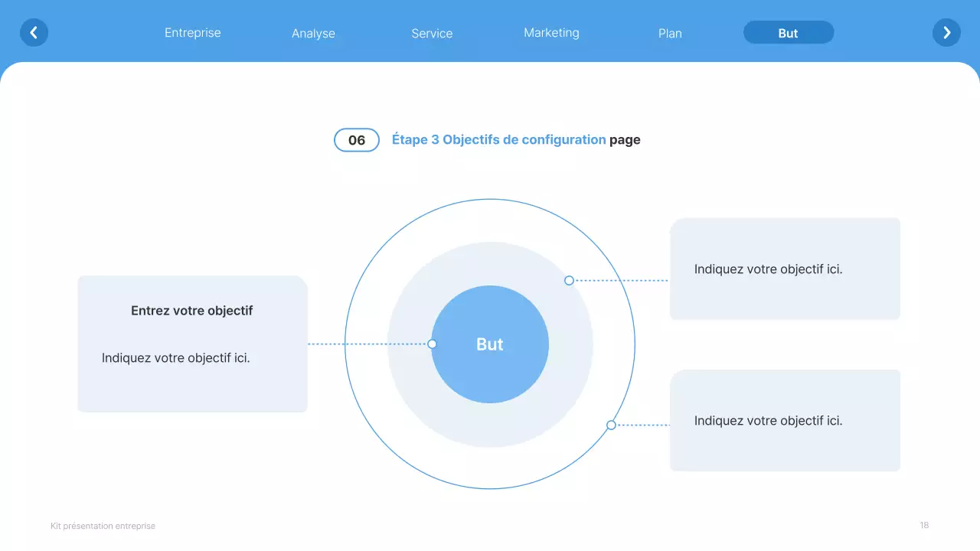Click the rounded "06" step badge
The height and width of the screenshot is (551, 980).
[356, 140]
